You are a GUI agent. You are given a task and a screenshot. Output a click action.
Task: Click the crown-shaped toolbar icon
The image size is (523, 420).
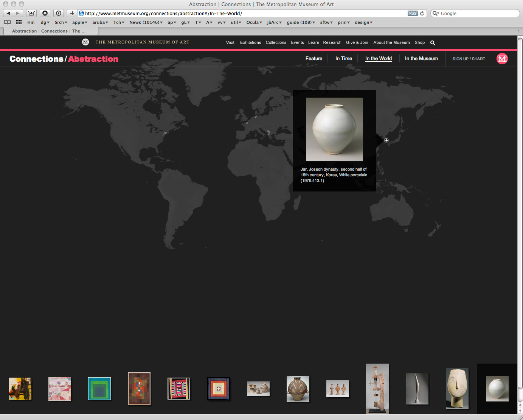pos(31,13)
